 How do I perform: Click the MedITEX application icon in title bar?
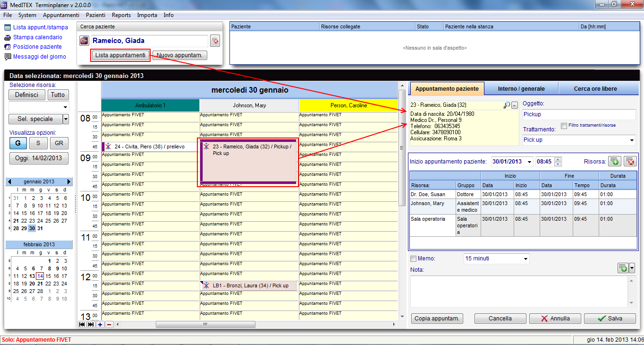click(5, 5)
